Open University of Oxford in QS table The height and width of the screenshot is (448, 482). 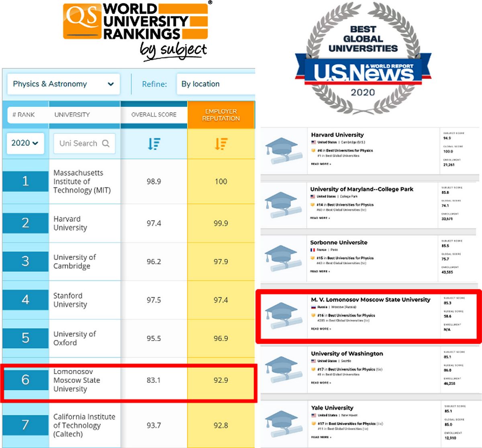tap(75, 338)
